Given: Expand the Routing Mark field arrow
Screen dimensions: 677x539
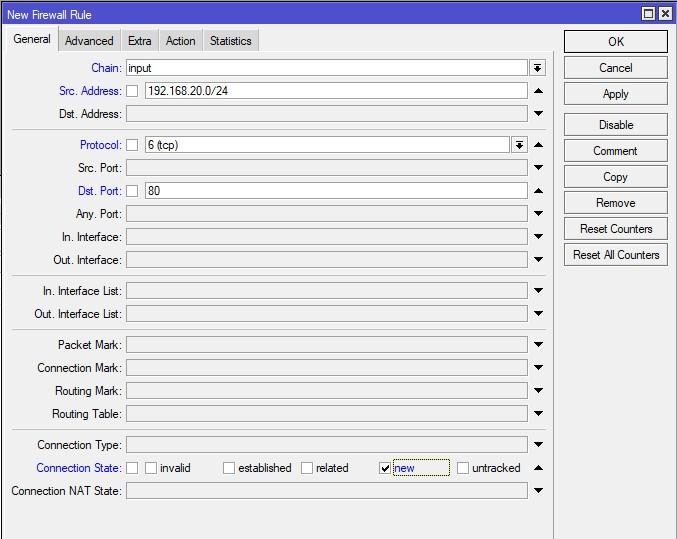Looking at the screenshot, I should click(x=538, y=390).
